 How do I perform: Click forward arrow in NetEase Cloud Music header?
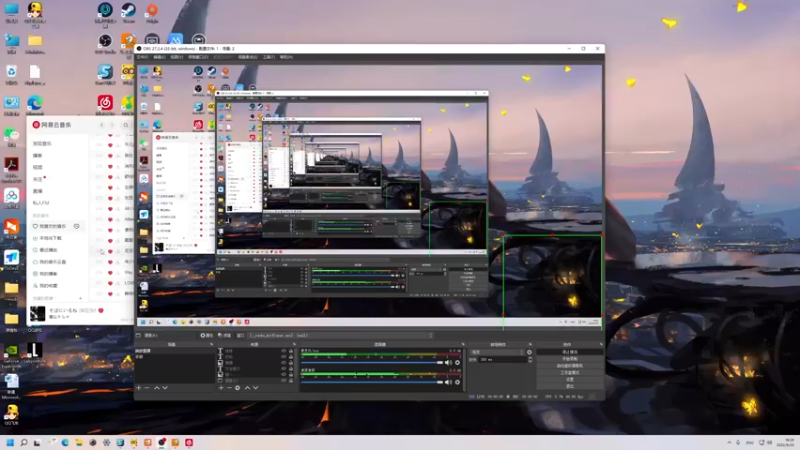112,124
